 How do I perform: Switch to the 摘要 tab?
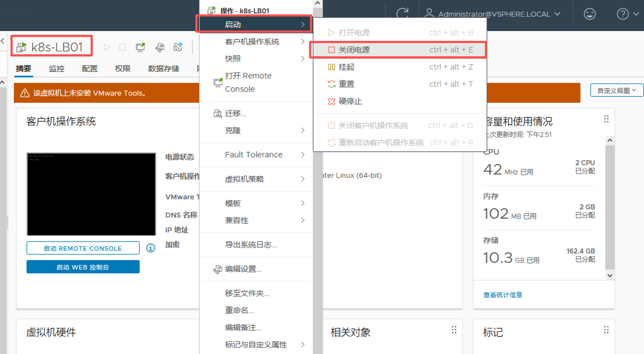(23, 68)
